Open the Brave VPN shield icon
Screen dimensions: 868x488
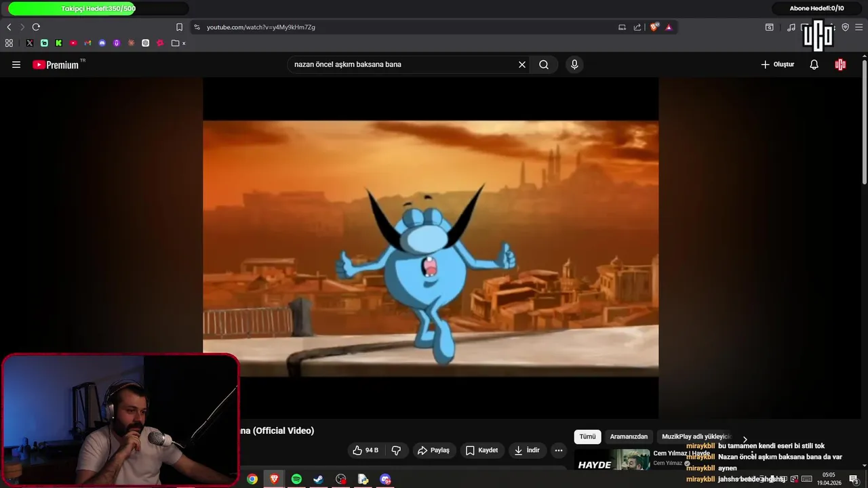[845, 27]
